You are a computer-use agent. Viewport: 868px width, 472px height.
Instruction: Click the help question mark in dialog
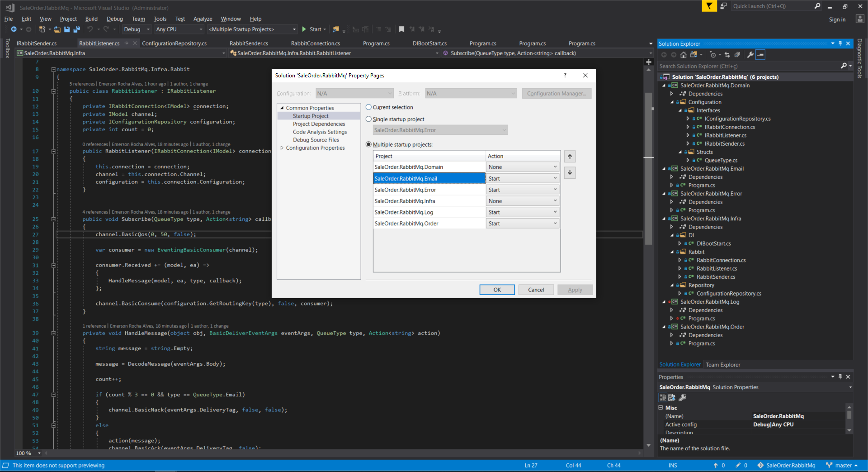click(565, 75)
